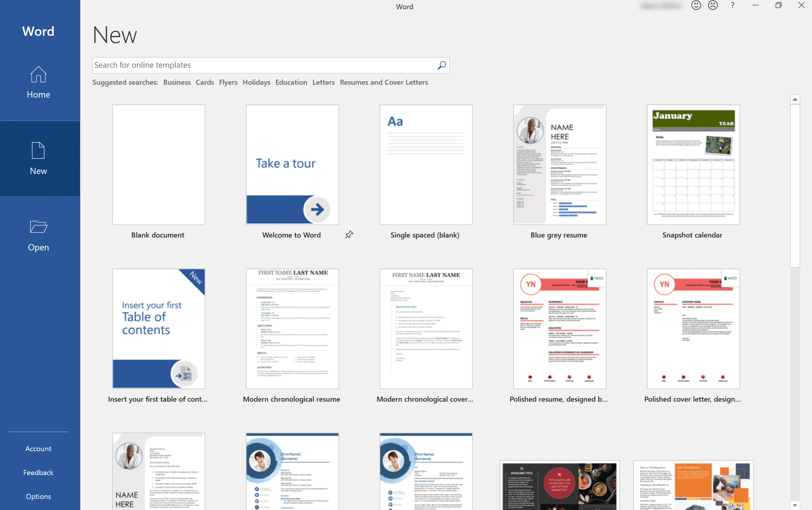Click the Holidays suggested search
This screenshot has height=510, width=812.
point(256,82)
